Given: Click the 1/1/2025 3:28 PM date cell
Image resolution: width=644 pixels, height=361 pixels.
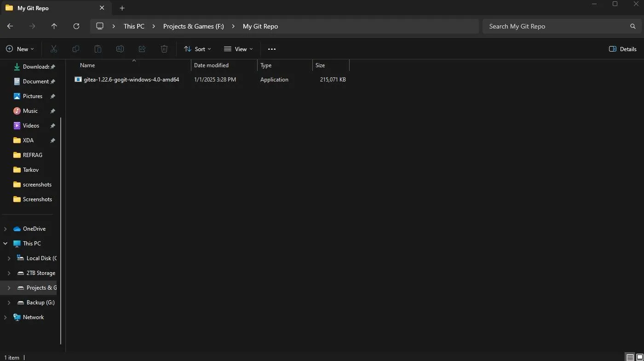Looking at the screenshot, I should [x=215, y=80].
